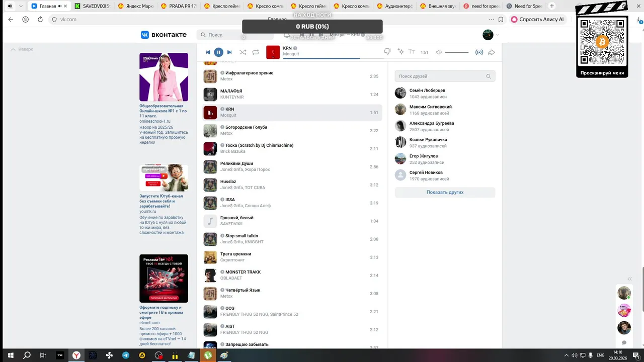
Task: Play the track AIST
Action: pos(292,330)
